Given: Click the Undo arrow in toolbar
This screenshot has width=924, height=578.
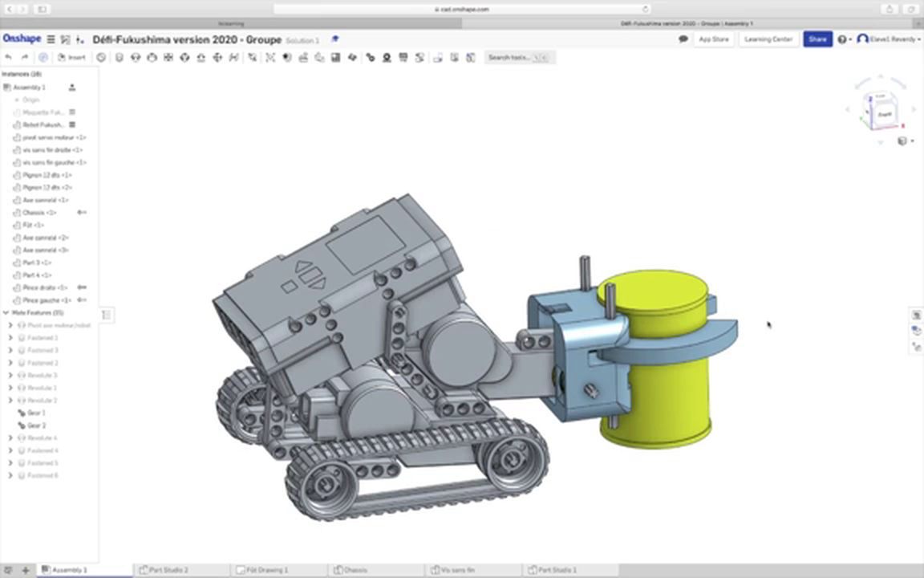Looking at the screenshot, I should 9,58.
